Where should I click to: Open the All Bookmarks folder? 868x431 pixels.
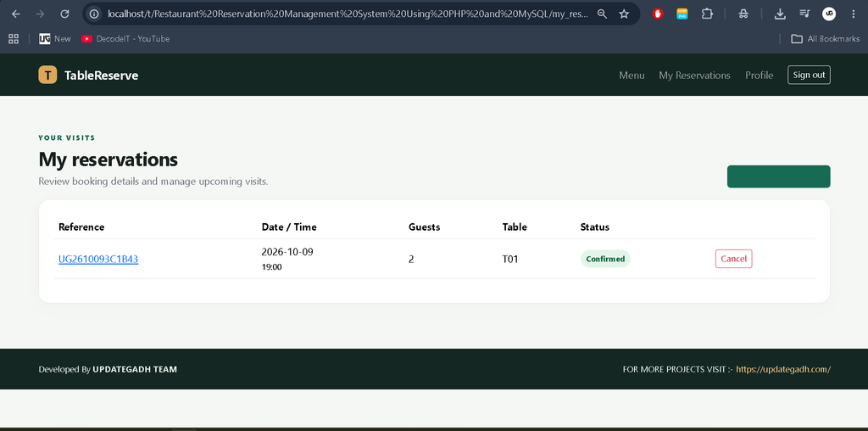pyautogui.click(x=826, y=39)
